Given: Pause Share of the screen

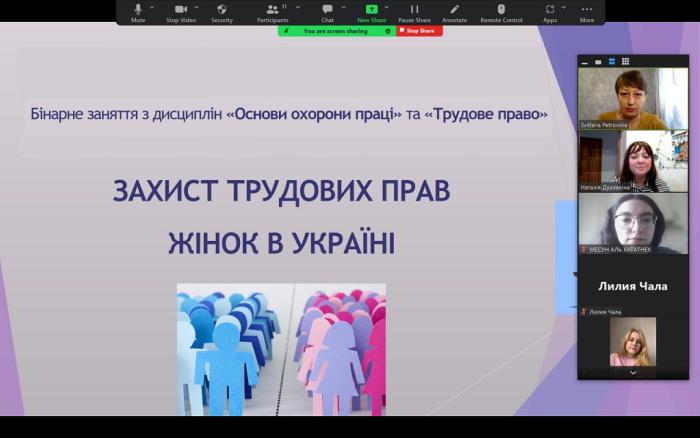Looking at the screenshot, I should pyautogui.click(x=414, y=13).
